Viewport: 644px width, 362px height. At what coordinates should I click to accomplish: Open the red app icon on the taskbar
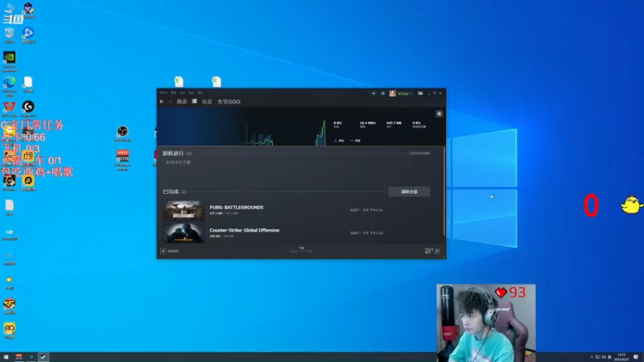19,357
